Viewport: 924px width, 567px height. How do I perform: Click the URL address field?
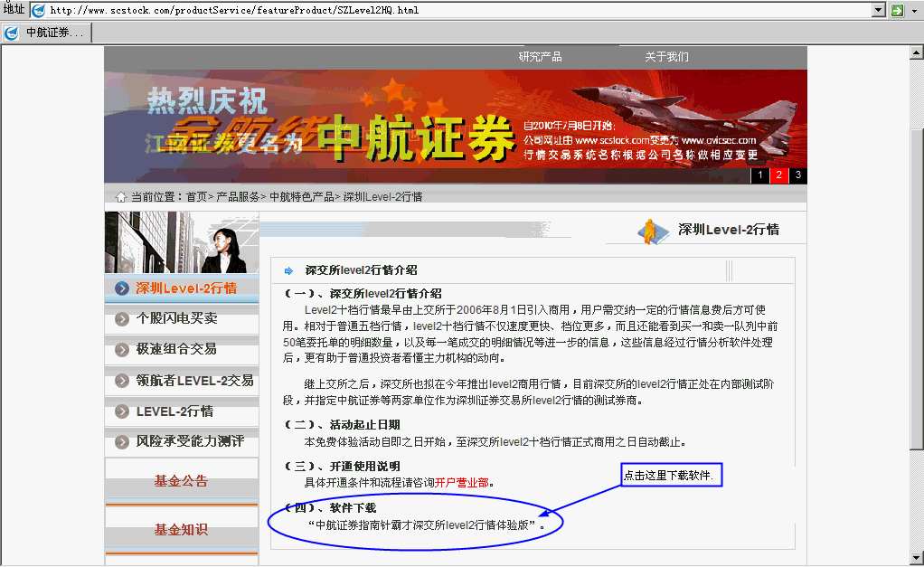coord(458,10)
